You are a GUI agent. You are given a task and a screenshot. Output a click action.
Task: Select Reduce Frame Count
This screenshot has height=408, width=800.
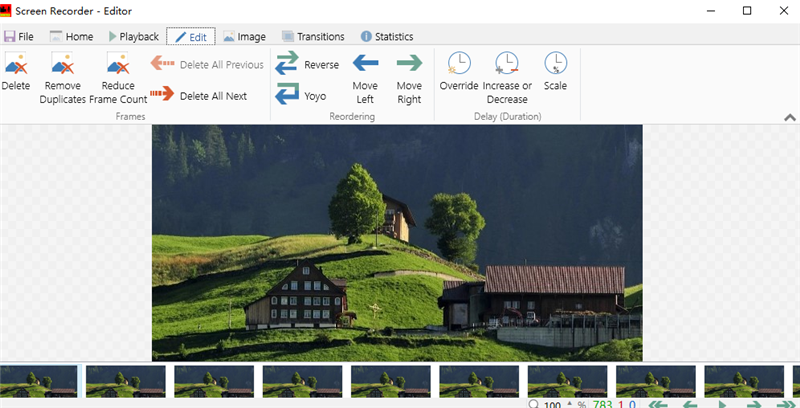(x=118, y=78)
